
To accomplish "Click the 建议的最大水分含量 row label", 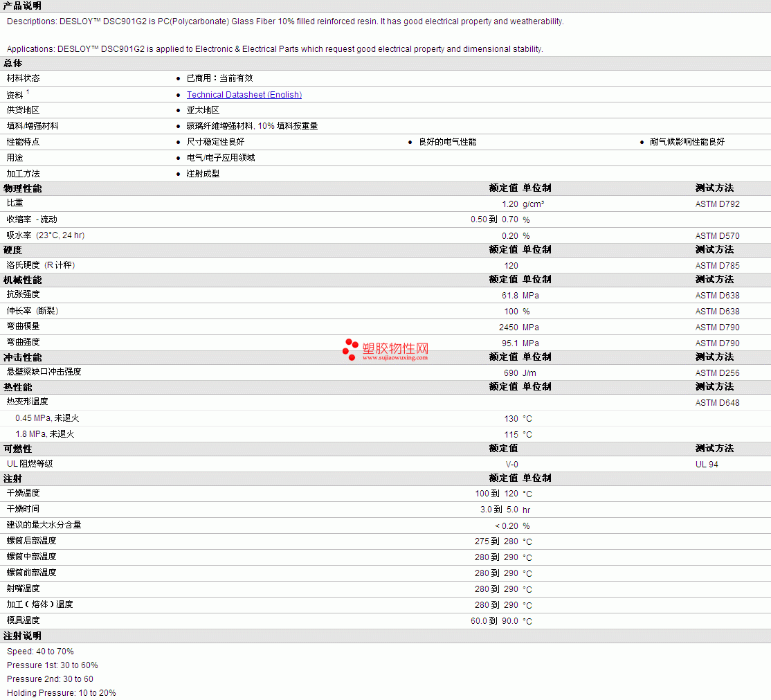I will click(x=44, y=525).
